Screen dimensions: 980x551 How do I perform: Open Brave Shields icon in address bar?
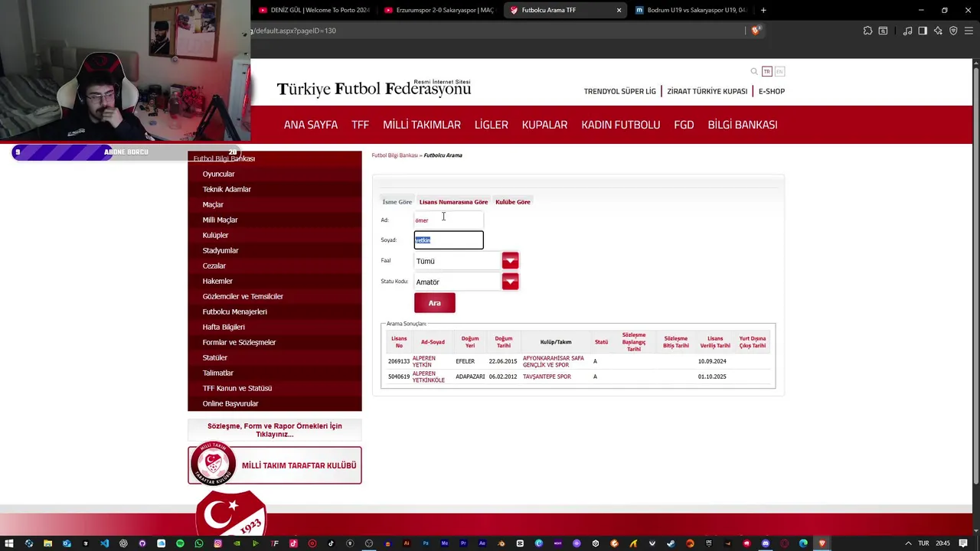click(756, 31)
